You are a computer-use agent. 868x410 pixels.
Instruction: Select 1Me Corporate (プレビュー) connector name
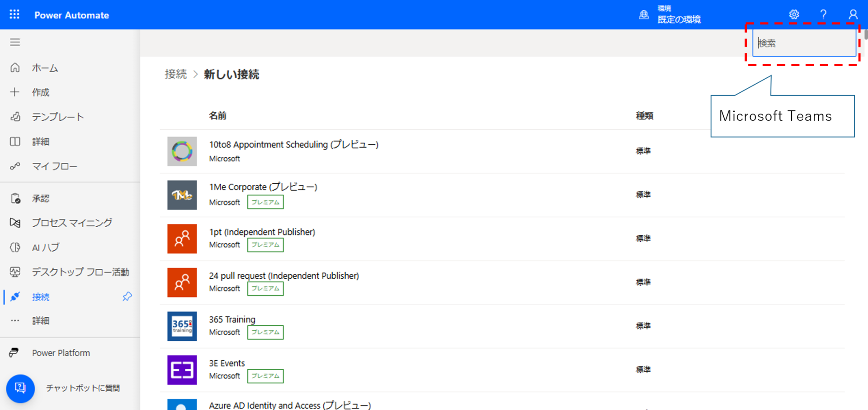[x=263, y=187]
